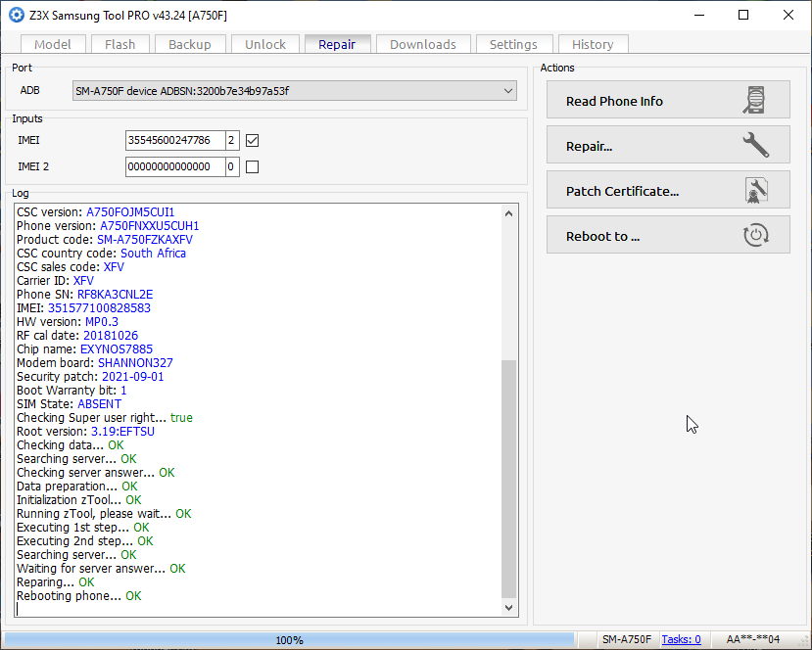
Task: Click log line Running zTool, please wait
Action: click(104, 514)
